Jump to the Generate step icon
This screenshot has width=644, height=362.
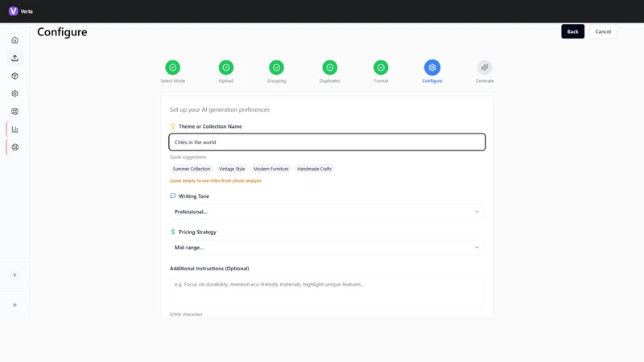click(485, 68)
